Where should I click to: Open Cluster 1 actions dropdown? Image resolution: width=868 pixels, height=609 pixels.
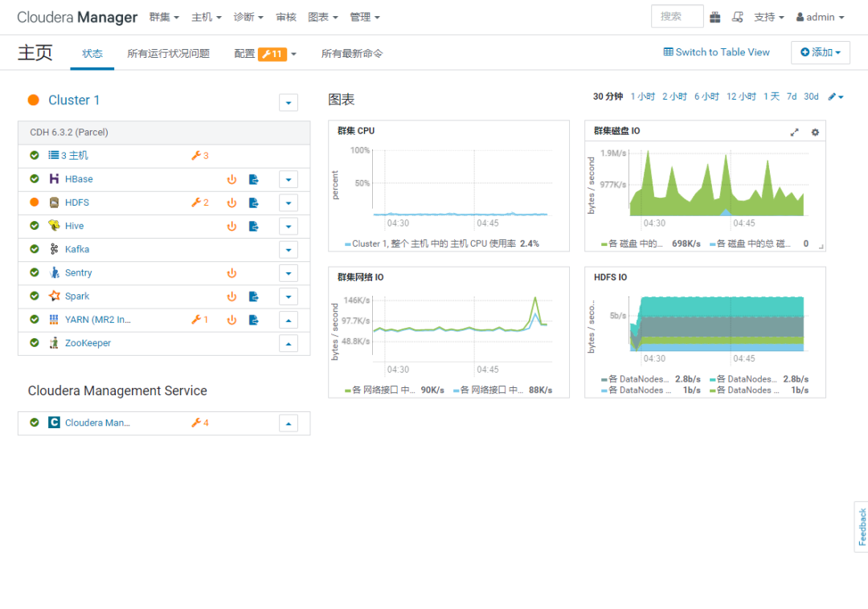(289, 102)
